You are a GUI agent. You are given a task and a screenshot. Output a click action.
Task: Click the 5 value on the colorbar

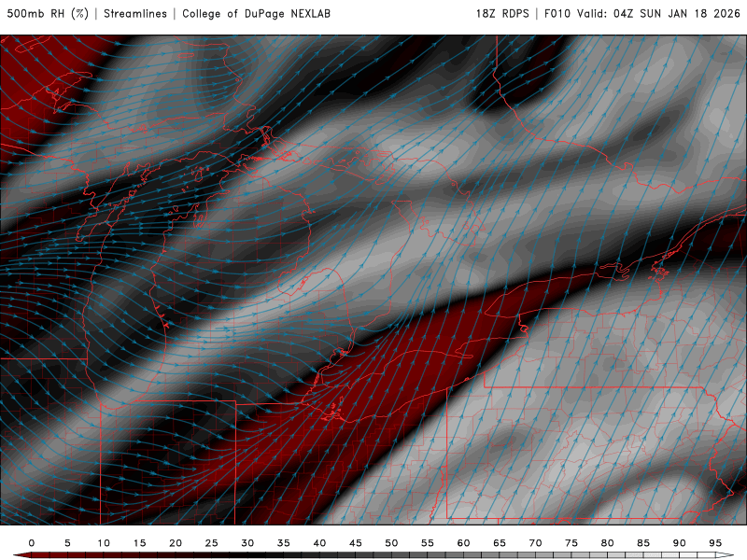pyautogui.click(x=67, y=543)
